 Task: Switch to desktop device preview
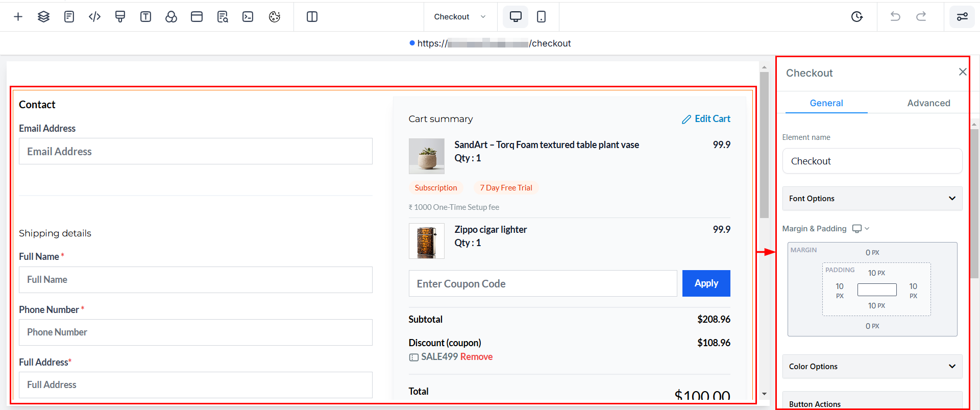click(x=516, y=17)
